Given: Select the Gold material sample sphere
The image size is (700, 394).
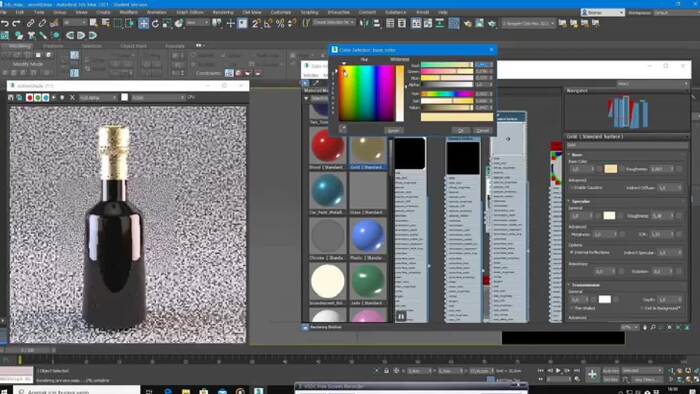Looking at the screenshot, I should pos(368,150).
